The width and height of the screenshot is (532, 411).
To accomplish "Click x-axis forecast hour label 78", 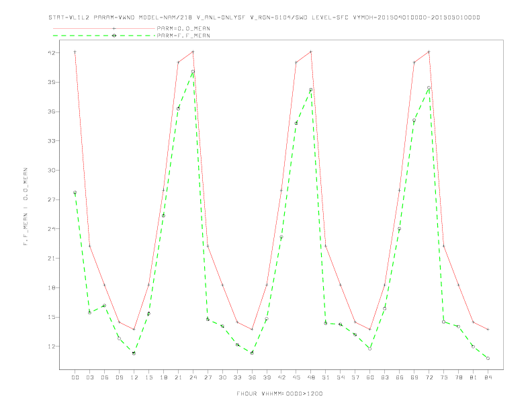I will 459,377.
